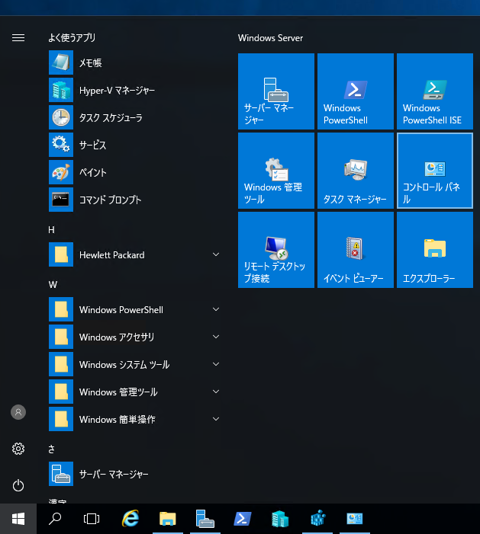This screenshot has width=480, height=534.
Task: Expand Windows 管理ツール folder chevron
Action: click(x=216, y=392)
